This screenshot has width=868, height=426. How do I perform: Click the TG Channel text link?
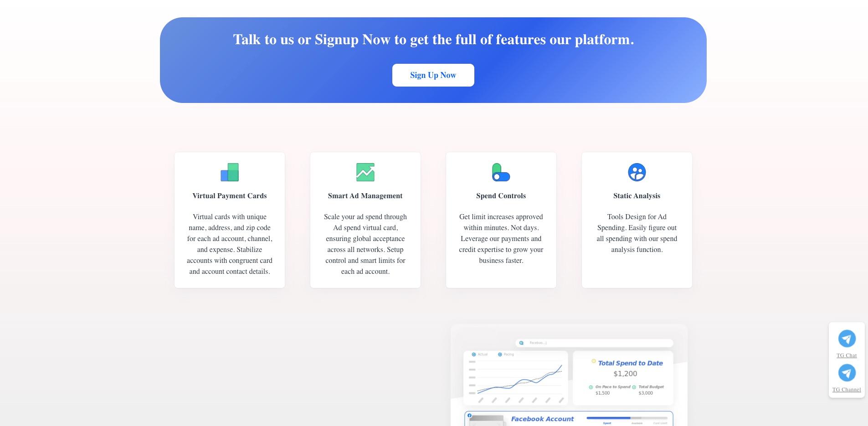click(847, 390)
